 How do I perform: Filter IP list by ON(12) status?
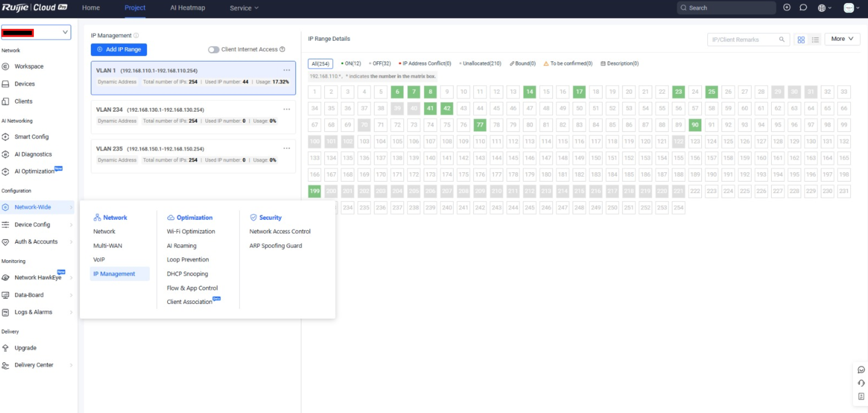click(x=352, y=64)
